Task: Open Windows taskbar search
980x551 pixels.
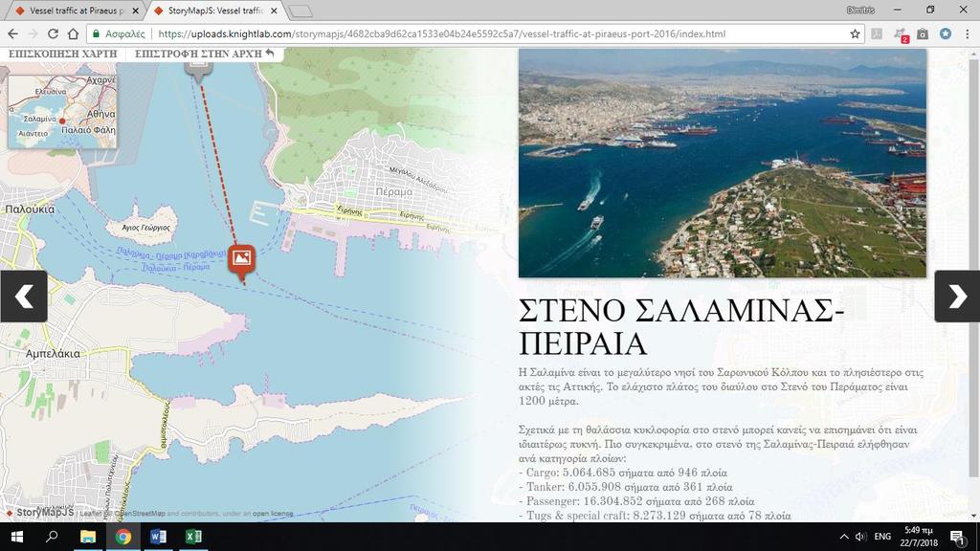Action: tap(52, 537)
